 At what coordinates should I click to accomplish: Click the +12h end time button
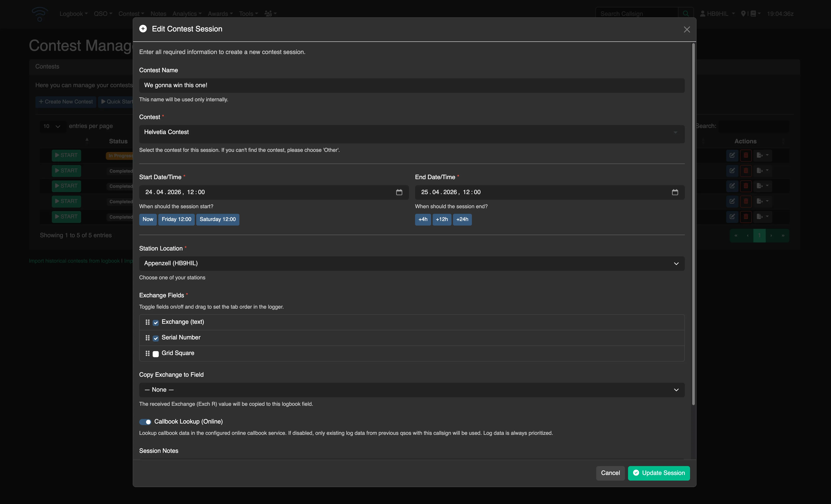click(442, 219)
